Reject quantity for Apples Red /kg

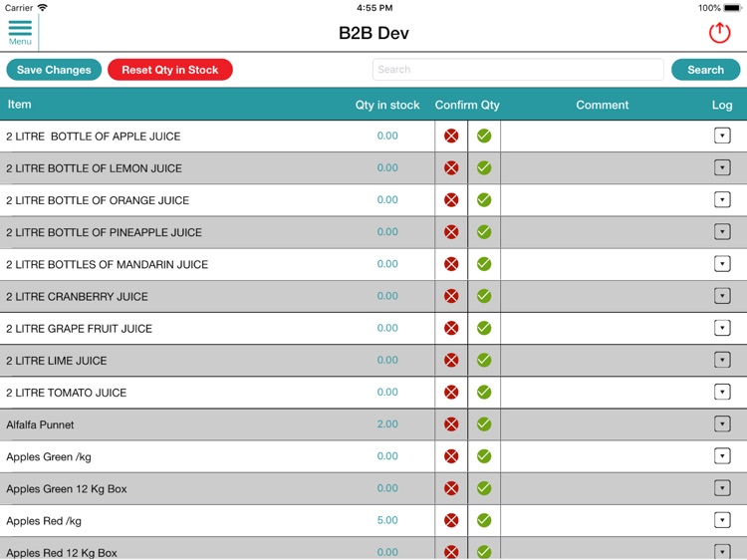coord(451,520)
